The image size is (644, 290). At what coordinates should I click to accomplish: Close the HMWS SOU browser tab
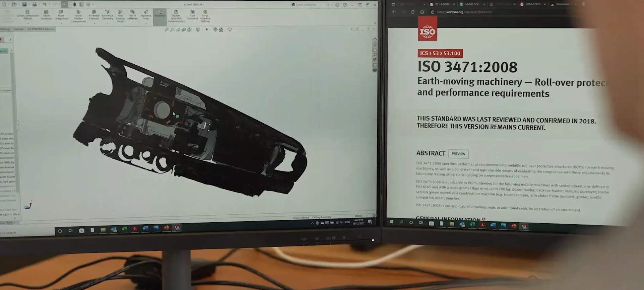tap(484, 4)
